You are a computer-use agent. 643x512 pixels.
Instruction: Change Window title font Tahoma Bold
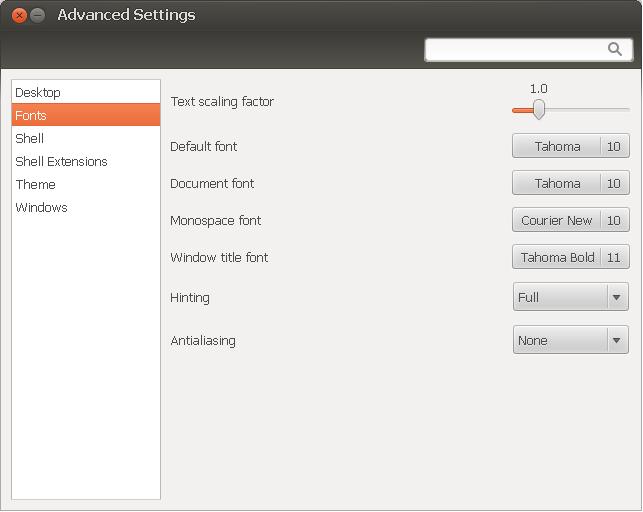pyautogui.click(x=571, y=257)
